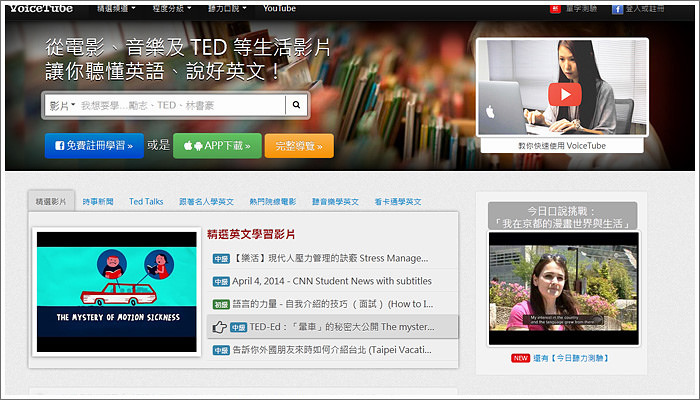Open the 精選頻道 dropdown menu
This screenshot has height=400, width=700.
click(x=116, y=8)
